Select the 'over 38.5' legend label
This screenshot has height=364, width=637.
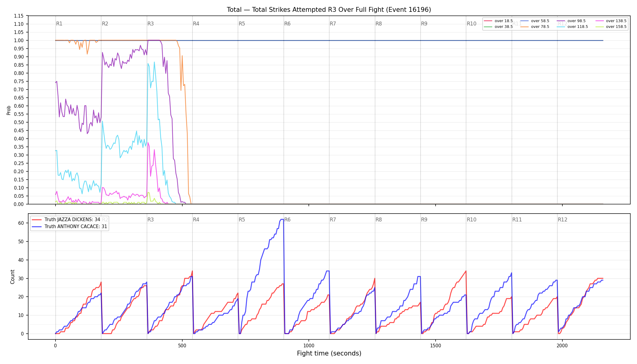click(x=504, y=27)
